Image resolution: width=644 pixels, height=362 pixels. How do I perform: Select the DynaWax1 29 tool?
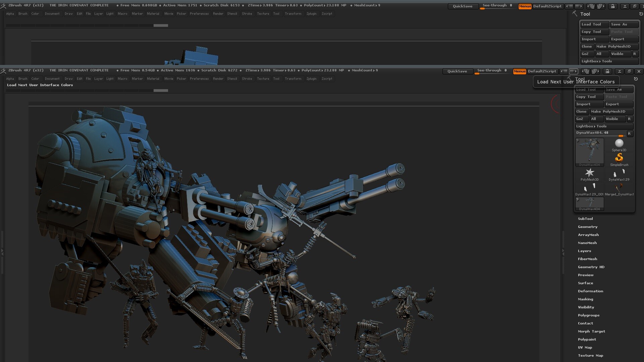coord(619,174)
